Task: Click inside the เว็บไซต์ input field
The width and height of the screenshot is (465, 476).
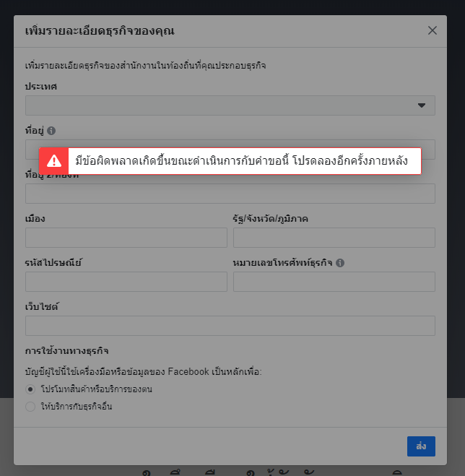Action: coord(230,326)
